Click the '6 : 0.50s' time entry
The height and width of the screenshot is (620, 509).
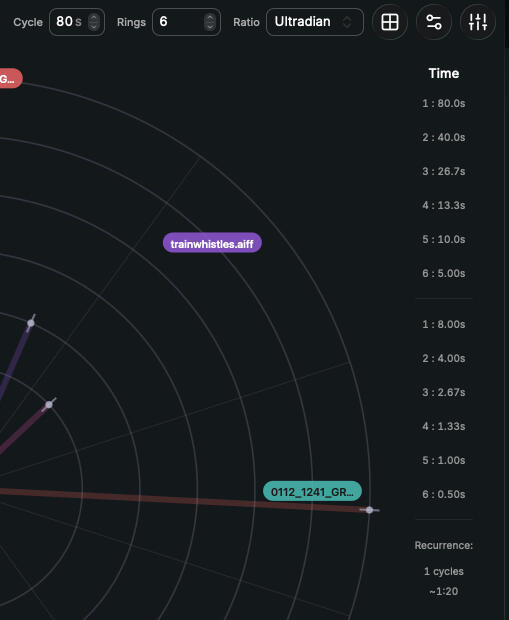tap(444, 494)
